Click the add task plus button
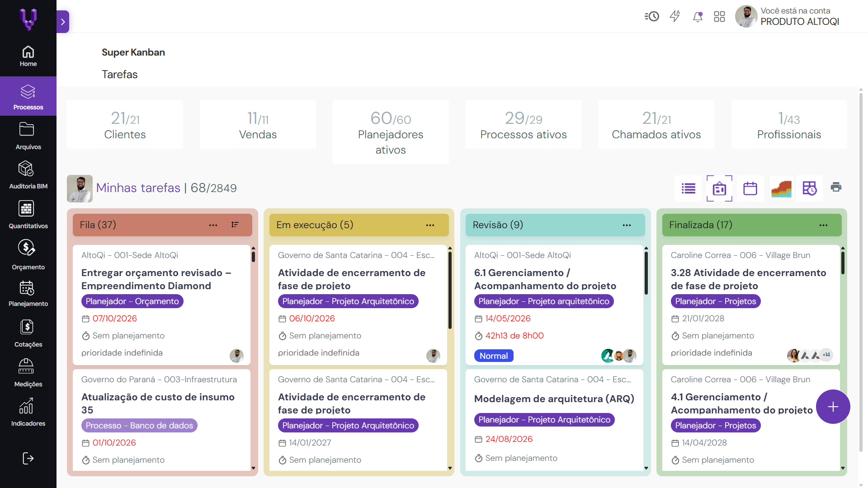 click(833, 407)
